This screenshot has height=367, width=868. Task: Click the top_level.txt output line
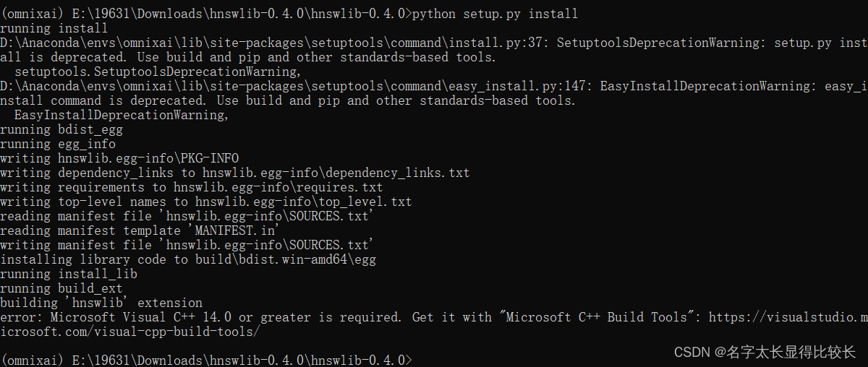tap(206, 202)
